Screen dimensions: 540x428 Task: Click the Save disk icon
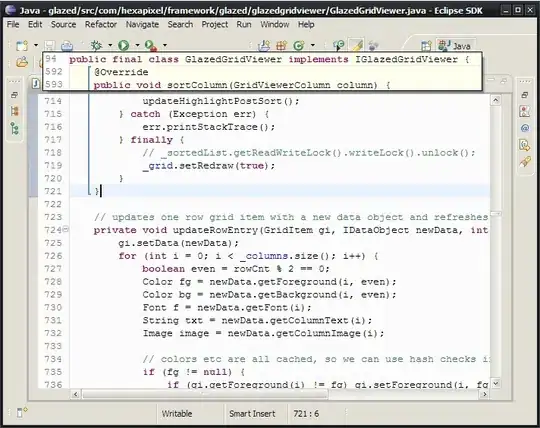pos(50,45)
